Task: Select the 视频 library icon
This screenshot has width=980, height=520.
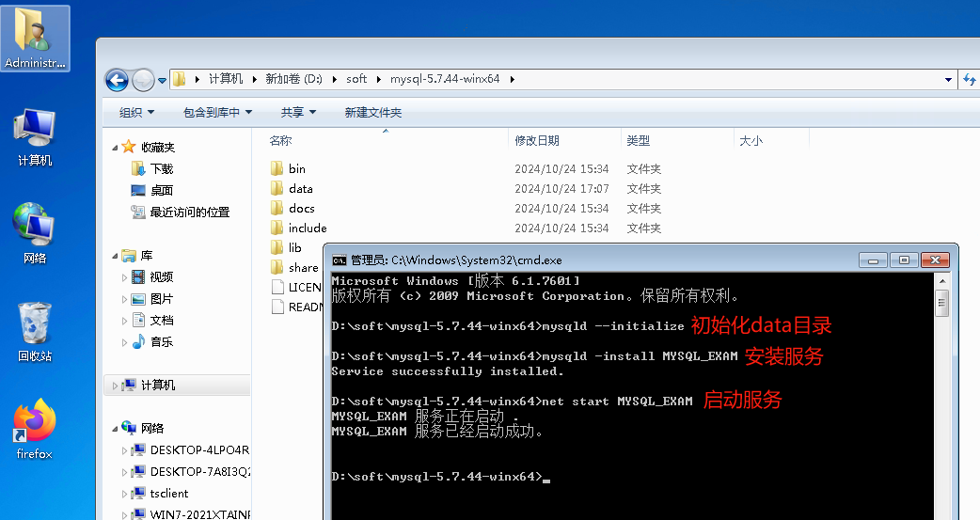Action: 138,276
